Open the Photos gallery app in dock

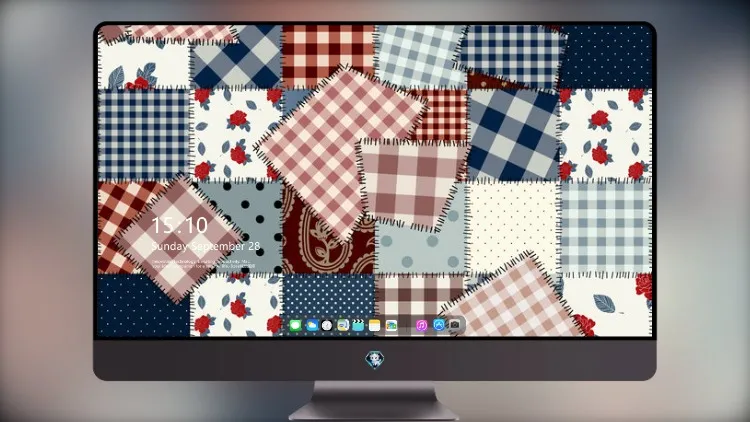pos(391,325)
